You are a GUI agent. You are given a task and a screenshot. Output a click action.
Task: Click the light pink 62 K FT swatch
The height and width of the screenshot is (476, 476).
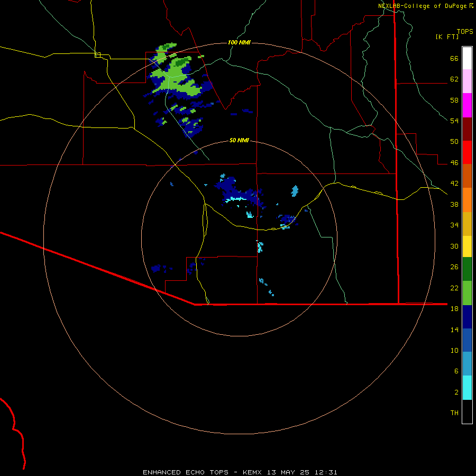[x=467, y=81]
